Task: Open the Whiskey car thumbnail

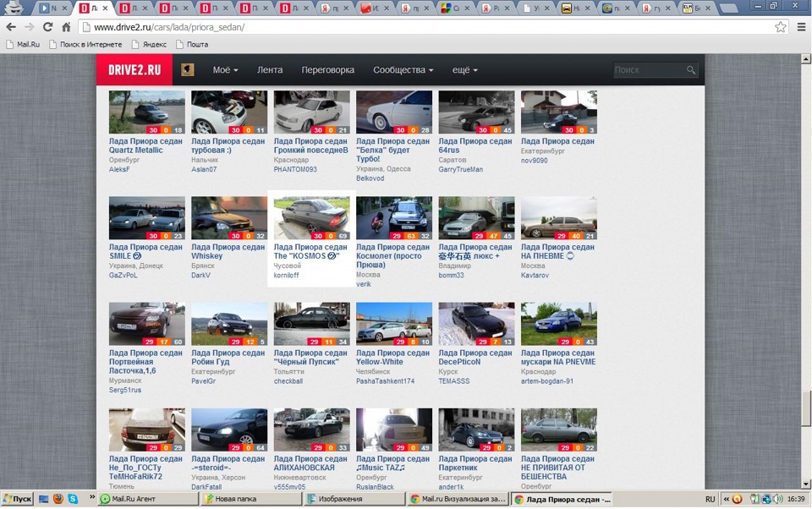Action: pos(229,218)
